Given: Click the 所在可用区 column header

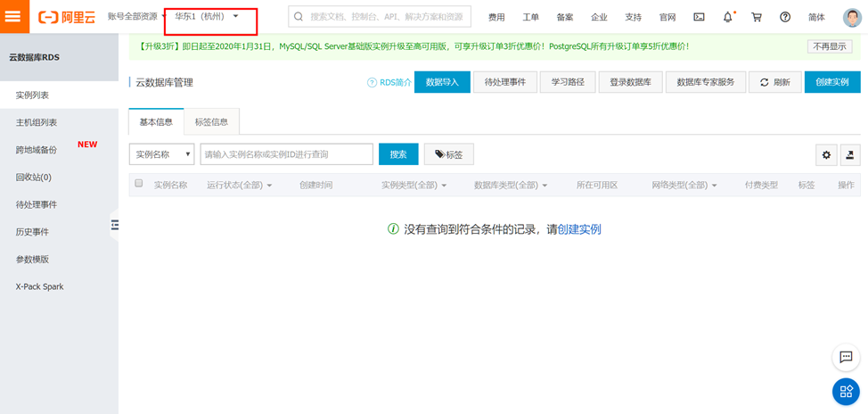Looking at the screenshot, I should (x=597, y=185).
